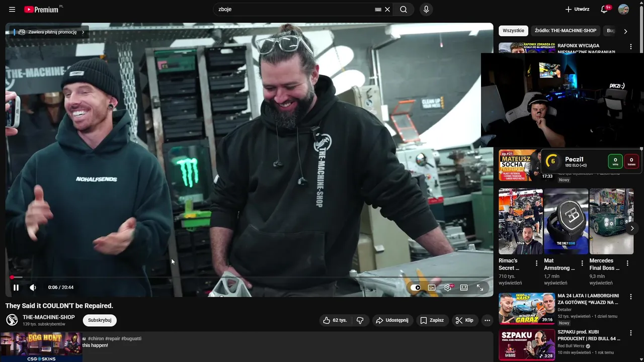Open options for RAFONIX video
Image resolution: width=644 pixels, height=362 pixels.
click(x=630, y=46)
